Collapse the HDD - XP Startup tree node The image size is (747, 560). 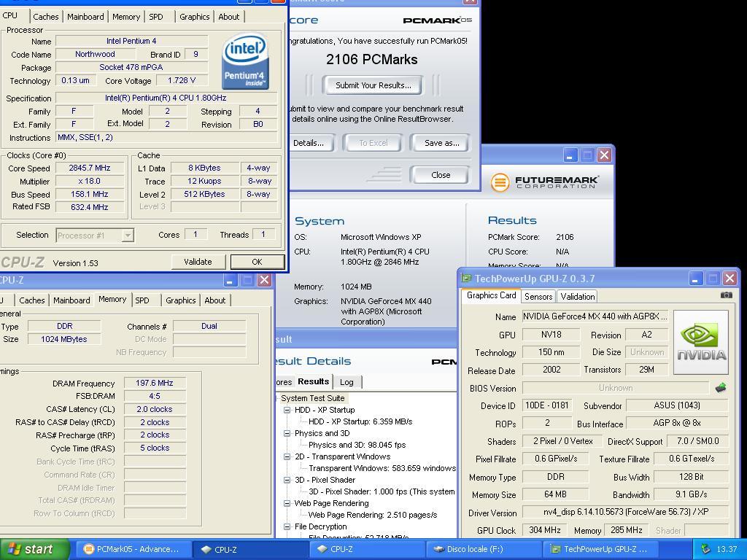[287, 410]
